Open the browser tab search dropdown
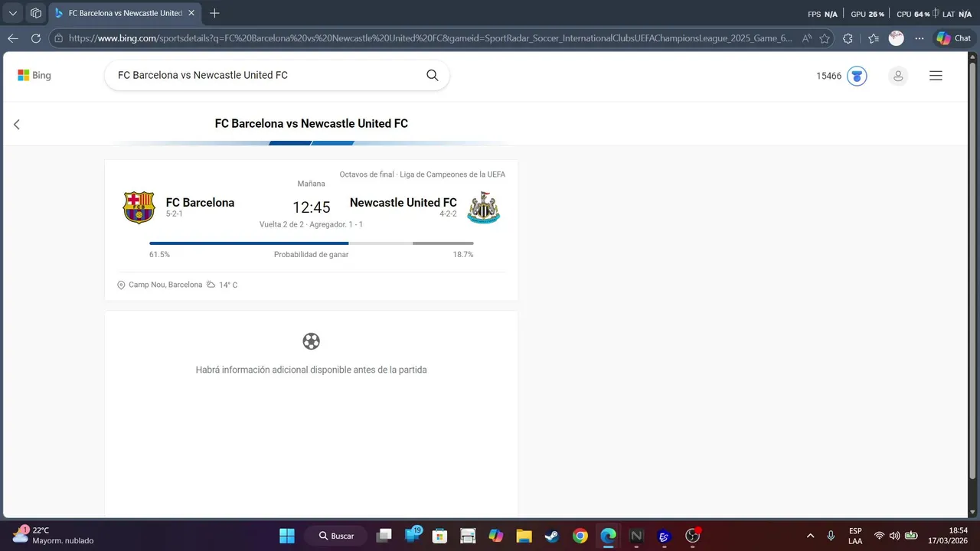The height and width of the screenshot is (551, 980). [13, 13]
